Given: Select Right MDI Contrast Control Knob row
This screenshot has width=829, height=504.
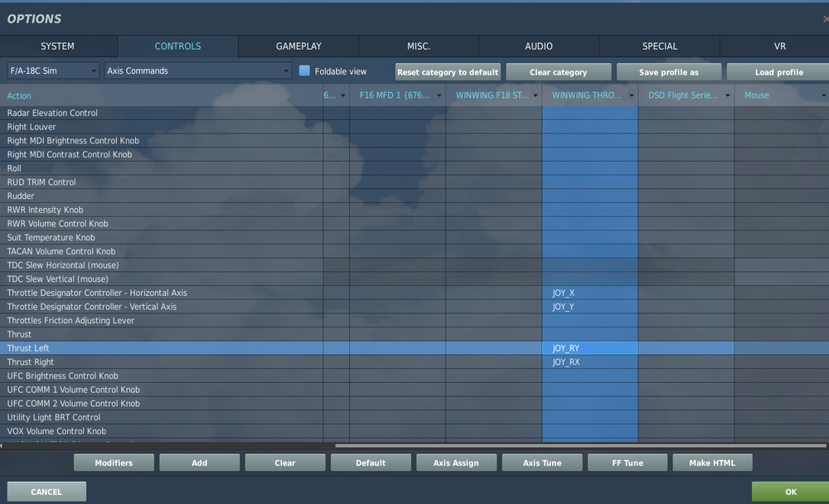Looking at the screenshot, I should click(414, 154).
